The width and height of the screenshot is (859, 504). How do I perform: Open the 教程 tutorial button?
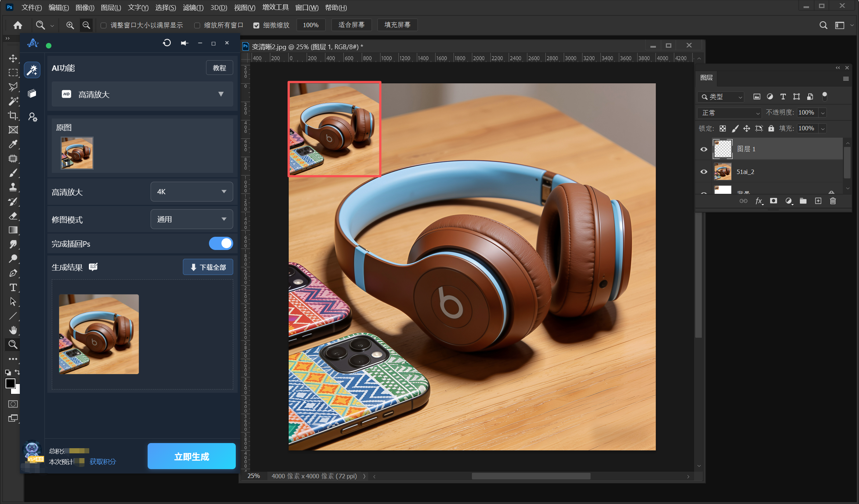(219, 68)
